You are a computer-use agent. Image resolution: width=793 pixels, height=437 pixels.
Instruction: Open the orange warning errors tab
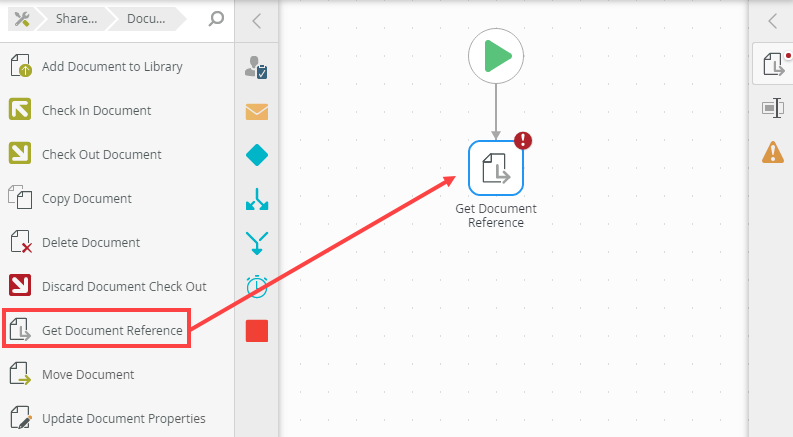[x=773, y=152]
